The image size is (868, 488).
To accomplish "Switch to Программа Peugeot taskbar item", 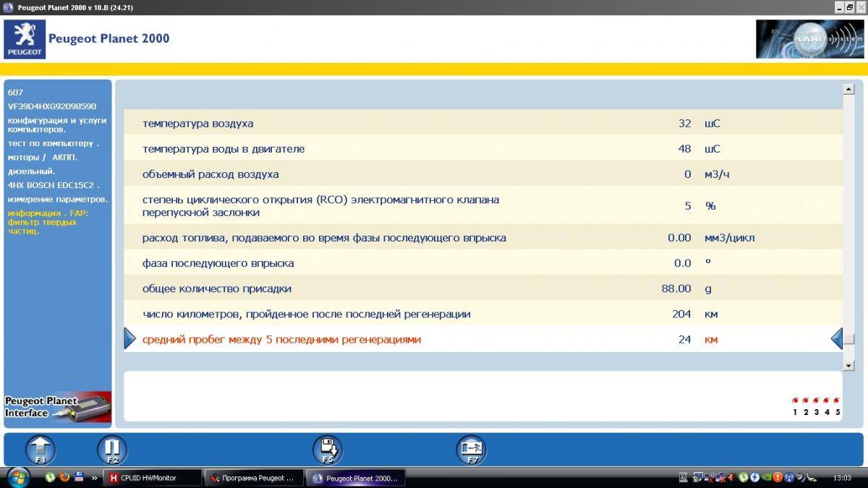I will point(252,477).
